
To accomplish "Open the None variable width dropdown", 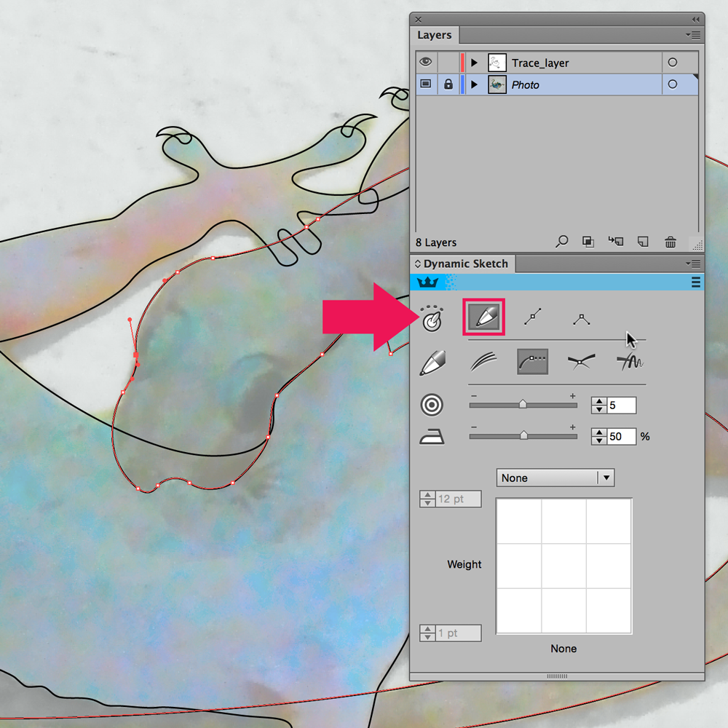I will 555,478.
